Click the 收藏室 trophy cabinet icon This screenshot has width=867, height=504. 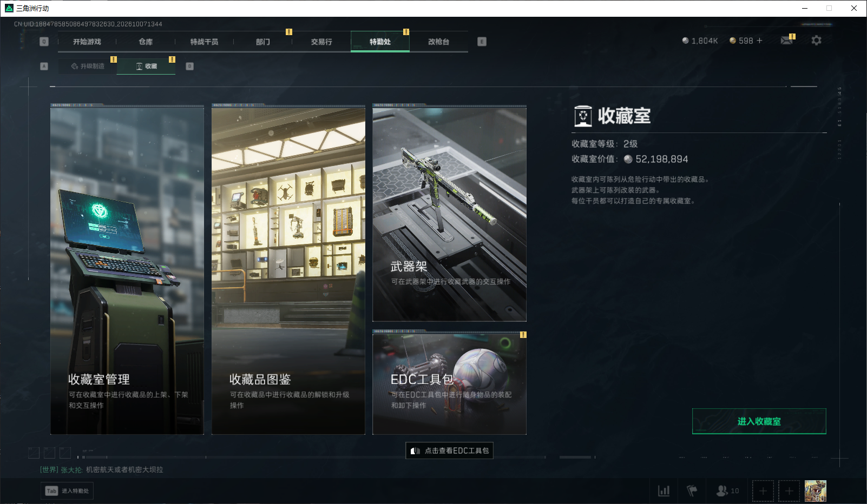[x=583, y=116]
